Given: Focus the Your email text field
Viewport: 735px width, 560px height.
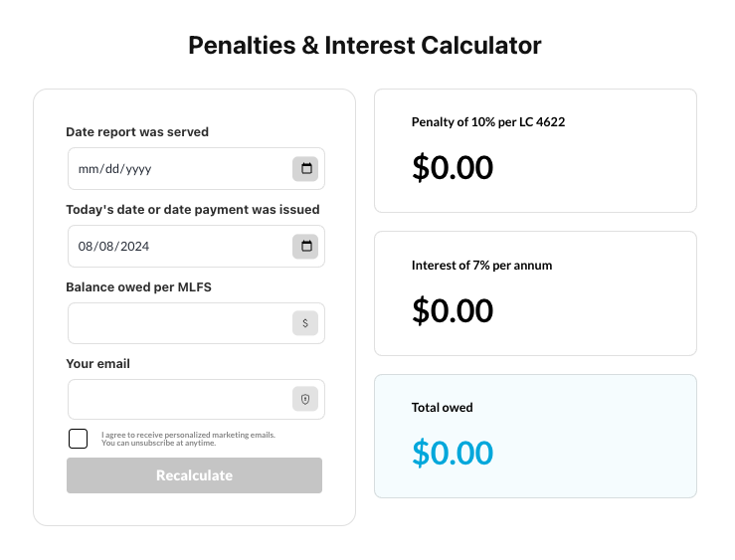Looking at the screenshot, I should click(179, 400).
